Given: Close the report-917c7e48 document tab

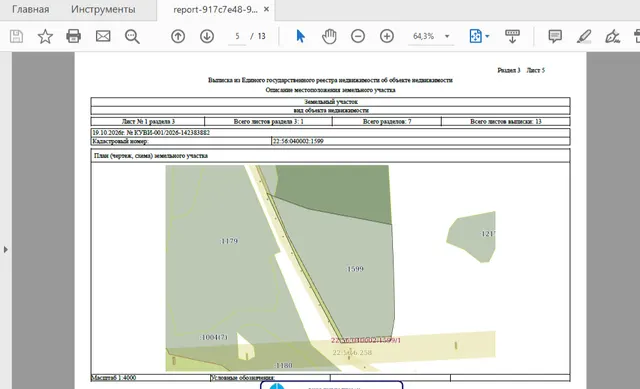Looking at the screenshot, I should coord(267,9).
